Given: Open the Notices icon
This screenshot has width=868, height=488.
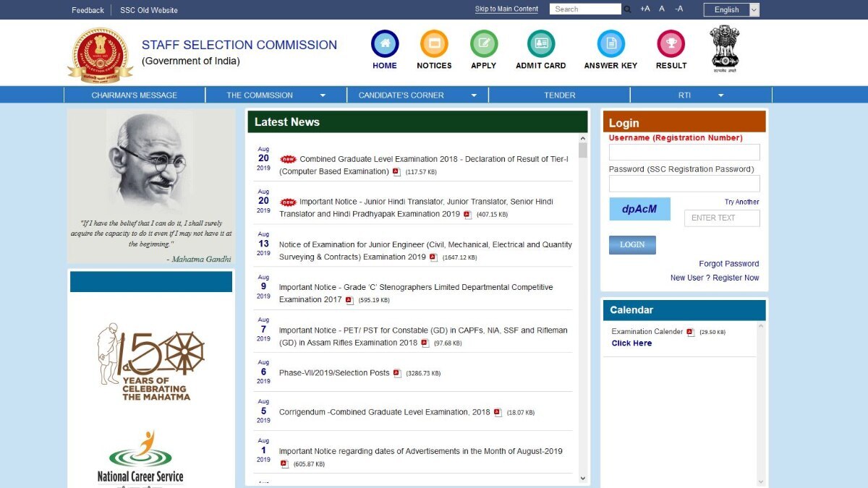Looking at the screenshot, I should pyautogui.click(x=434, y=44).
